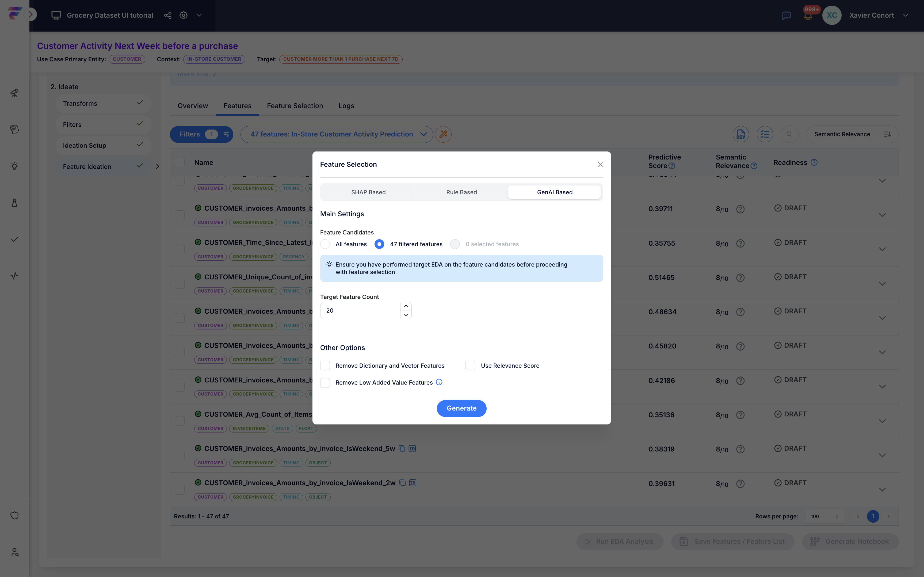This screenshot has width=924, height=577.
Task: Click the XC user avatar
Action: [832, 15]
